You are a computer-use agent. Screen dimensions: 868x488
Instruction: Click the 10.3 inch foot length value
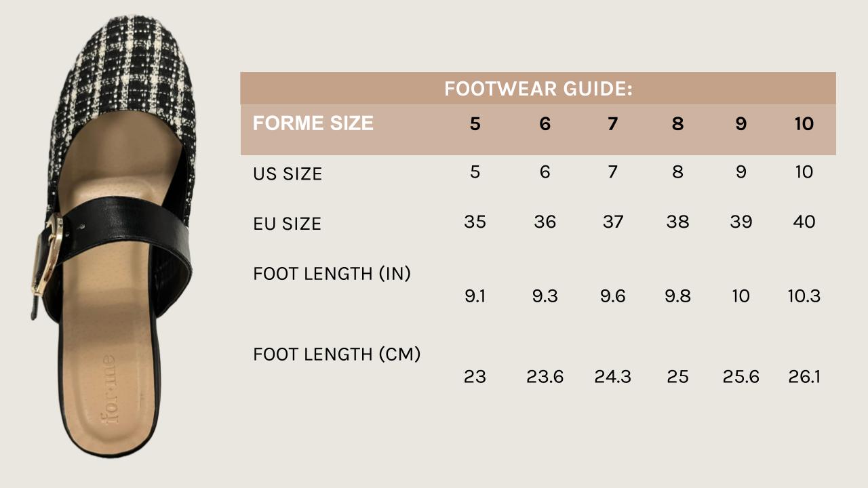(804, 296)
